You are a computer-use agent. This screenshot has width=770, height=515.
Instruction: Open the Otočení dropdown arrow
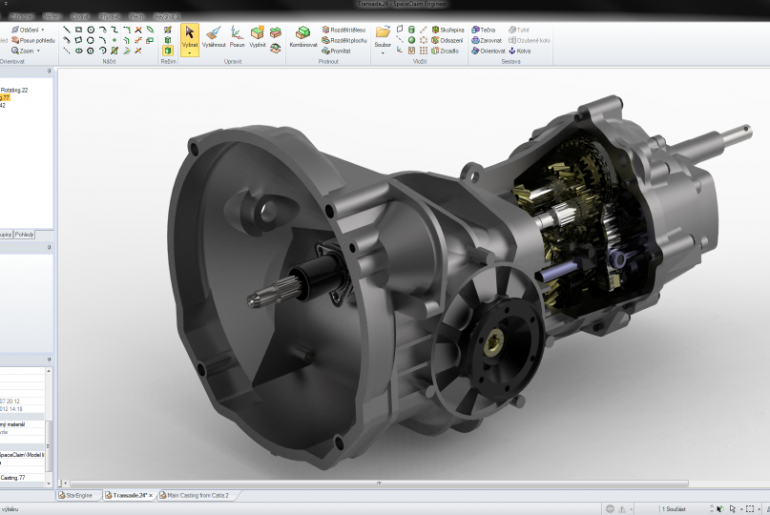coord(43,30)
